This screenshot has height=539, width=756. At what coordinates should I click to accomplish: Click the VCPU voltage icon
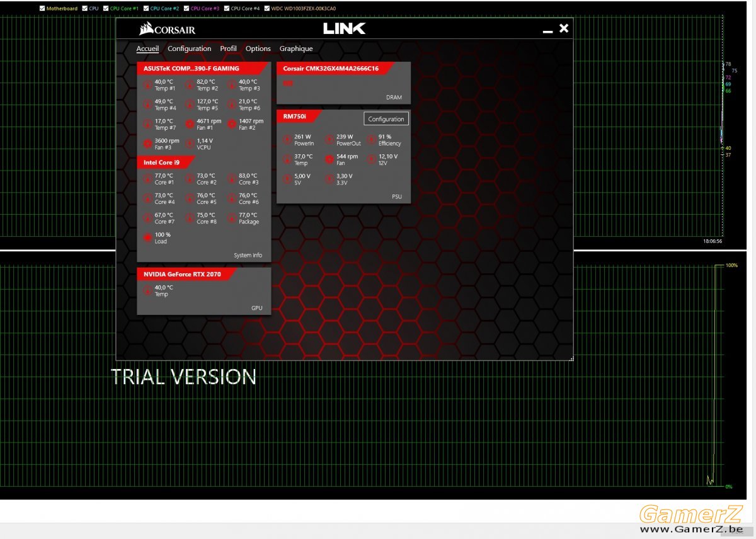190,144
